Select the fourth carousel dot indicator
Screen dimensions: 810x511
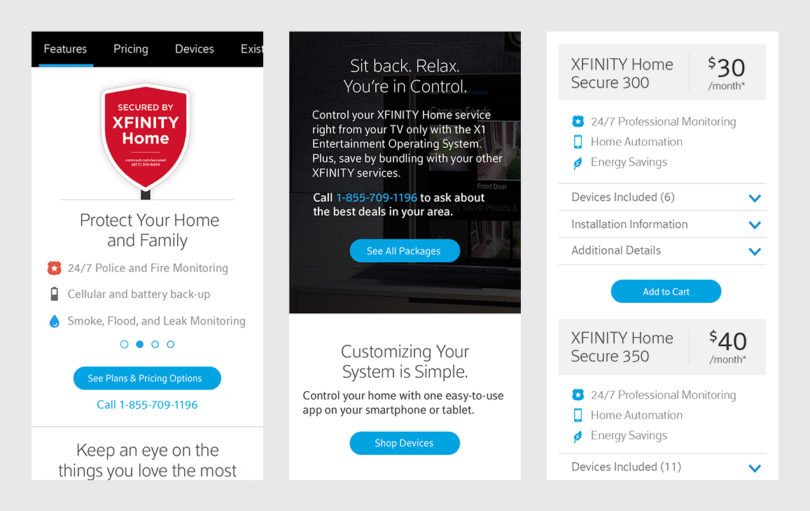click(170, 344)
